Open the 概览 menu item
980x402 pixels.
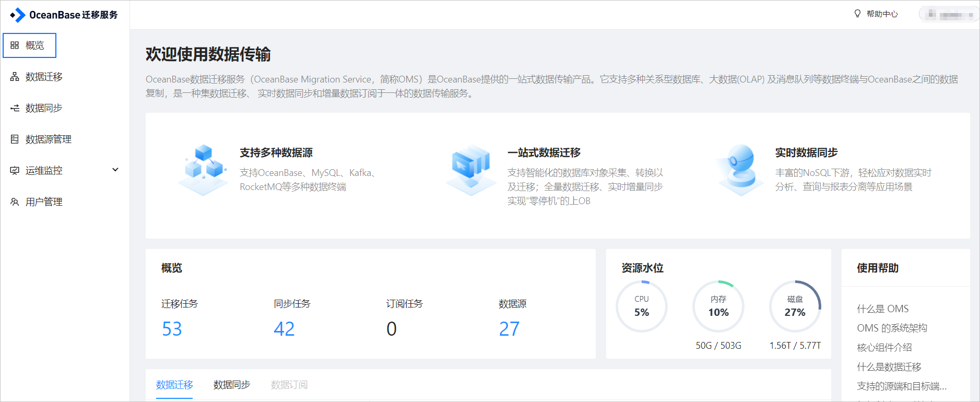point(30,45)
